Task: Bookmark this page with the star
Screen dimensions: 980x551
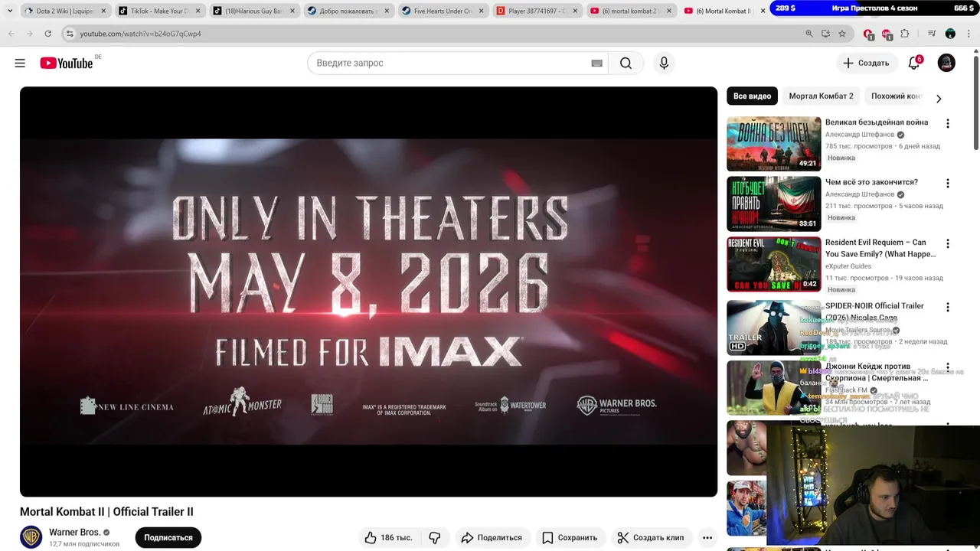Action: (x=842, y=34)
